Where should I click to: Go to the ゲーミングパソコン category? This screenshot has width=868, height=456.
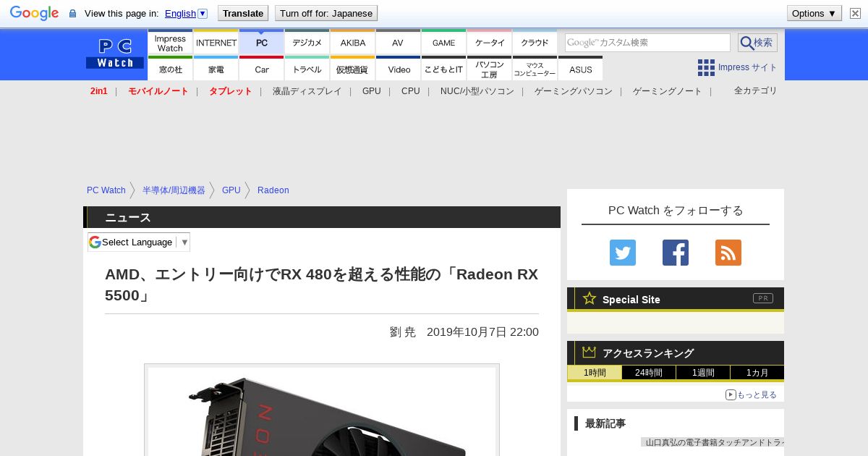pyautogui.click(x=573, y=91)
